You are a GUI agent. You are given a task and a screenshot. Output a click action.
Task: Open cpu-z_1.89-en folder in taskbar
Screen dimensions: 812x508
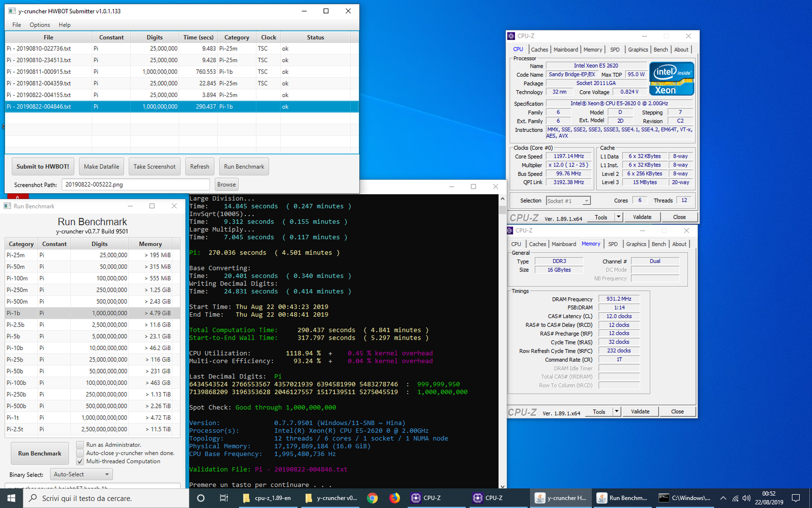click(x=267, y=498)
